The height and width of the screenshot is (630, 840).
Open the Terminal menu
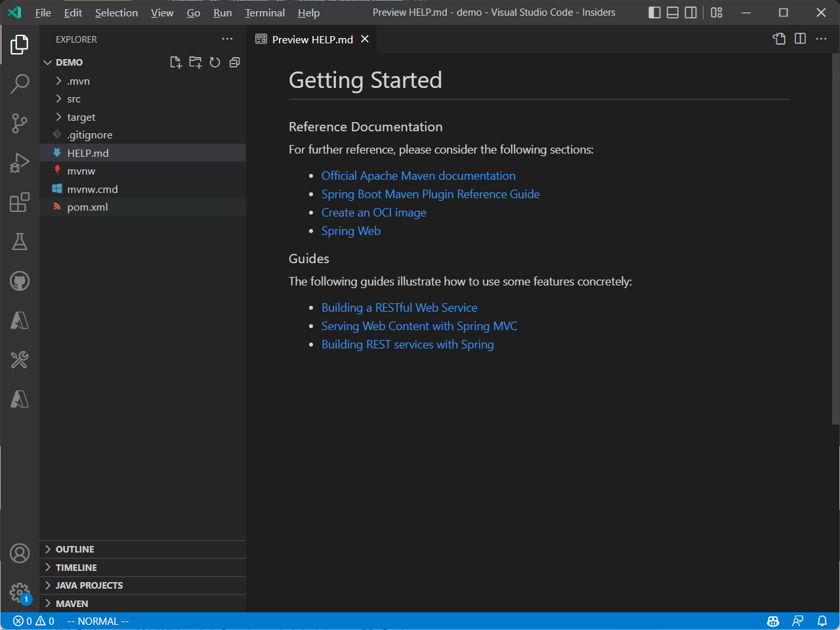point(264,12)
